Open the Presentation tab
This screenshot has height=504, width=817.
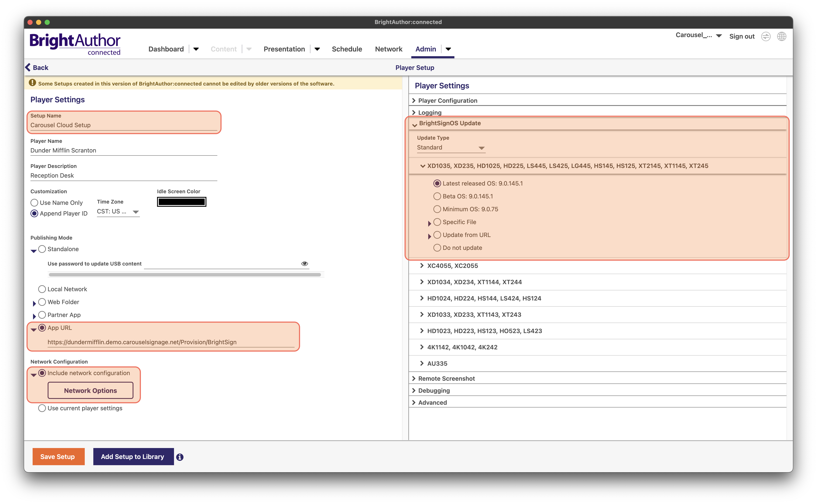click(x=284, y=49)
